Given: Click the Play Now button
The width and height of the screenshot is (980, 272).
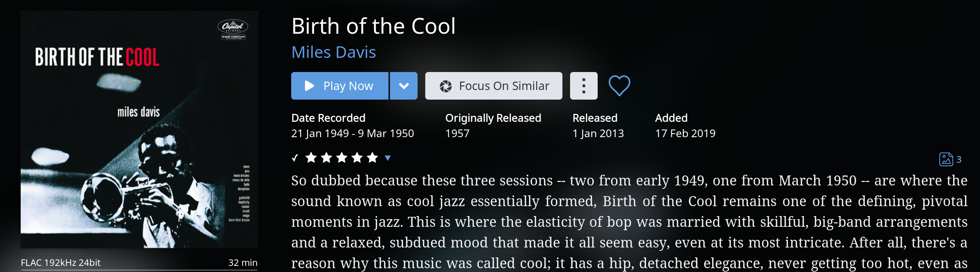Looking at the screenshot, I should click(340, 86).
